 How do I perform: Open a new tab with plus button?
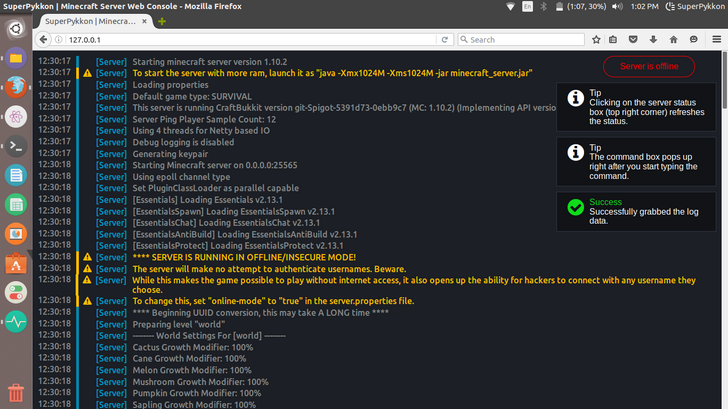click(162, 21)
